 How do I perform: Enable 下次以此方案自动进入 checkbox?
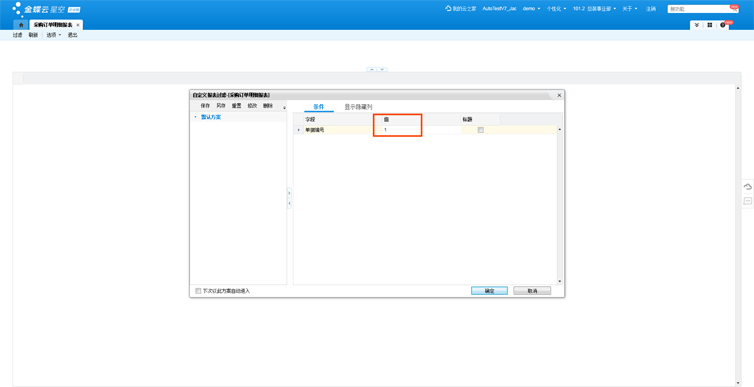198,291
